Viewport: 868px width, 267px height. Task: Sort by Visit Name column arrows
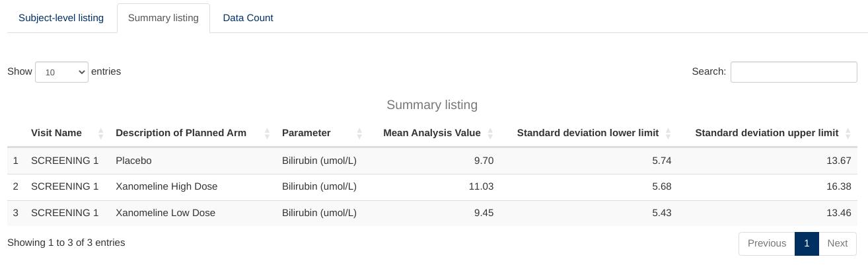tap(100, 133)
